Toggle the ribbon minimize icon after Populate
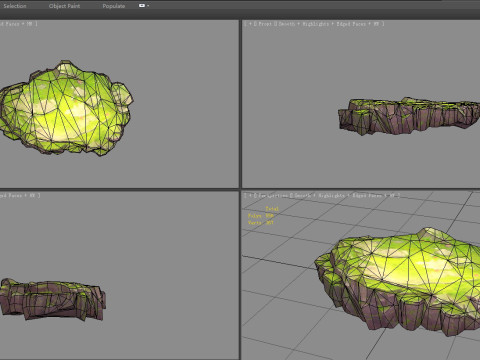 (x=142, y=6)
